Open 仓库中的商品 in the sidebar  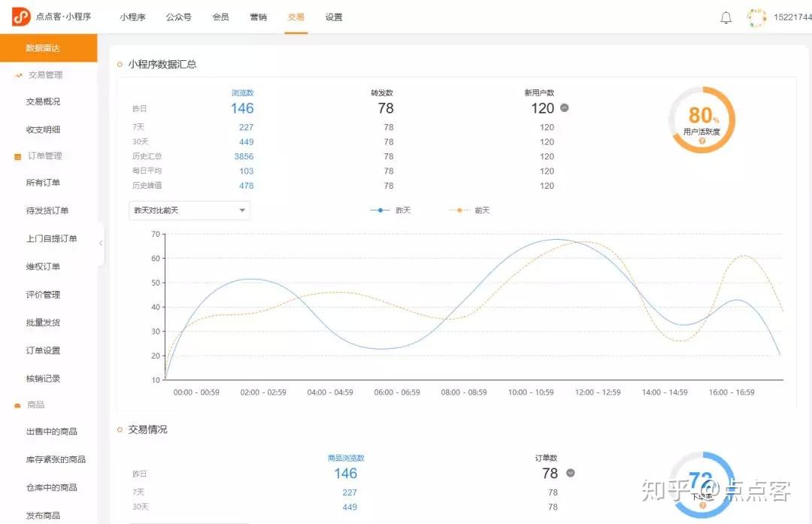(51, 487)
